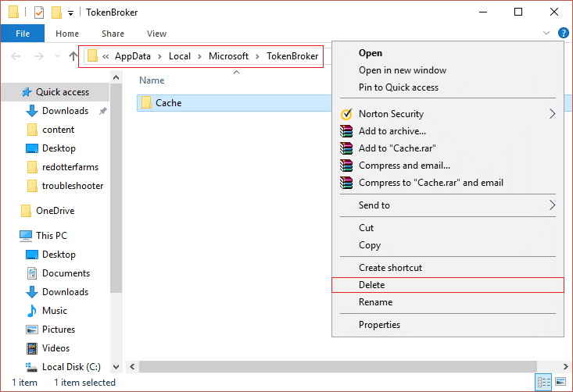Choose Delete from the context menu
The height and width of the screenshot is (392, 573).
(x=448, y=285)
